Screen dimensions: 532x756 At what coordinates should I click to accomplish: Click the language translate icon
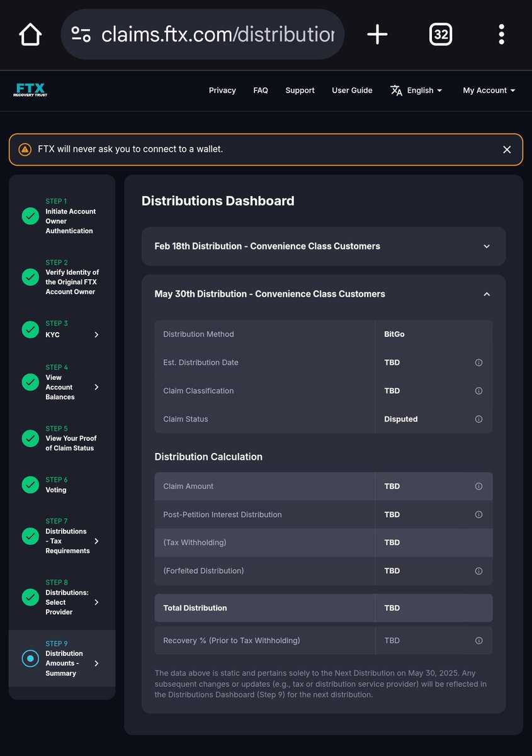tap(396, 91)
